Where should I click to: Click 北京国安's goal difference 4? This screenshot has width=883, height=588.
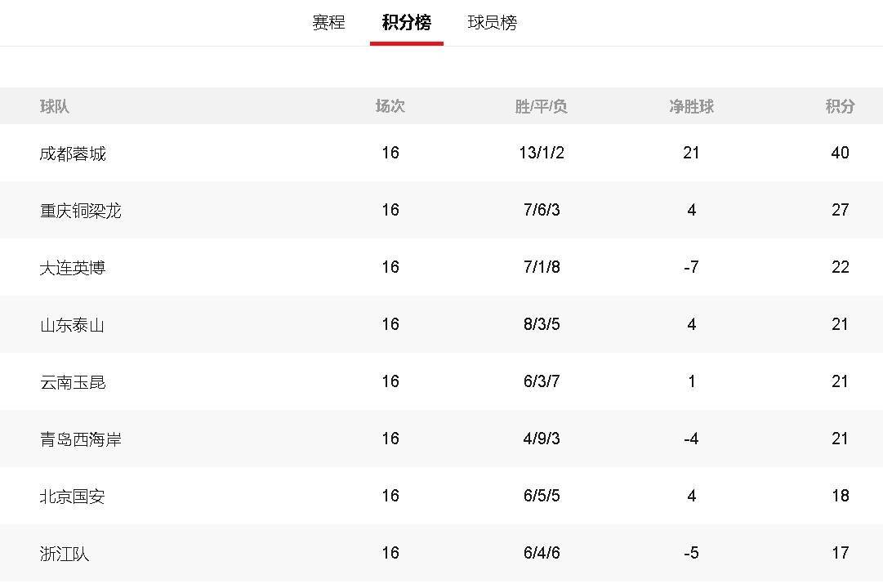[692, 496]
